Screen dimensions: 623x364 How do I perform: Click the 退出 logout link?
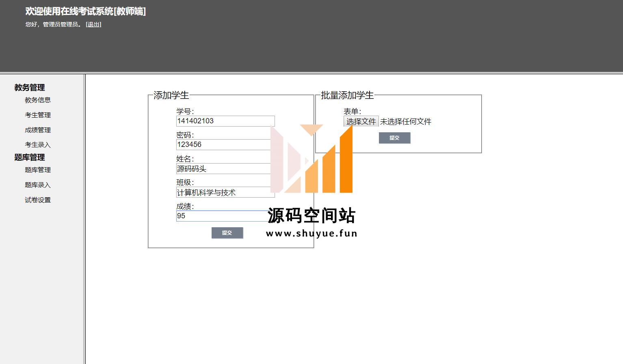click(93, 24)
